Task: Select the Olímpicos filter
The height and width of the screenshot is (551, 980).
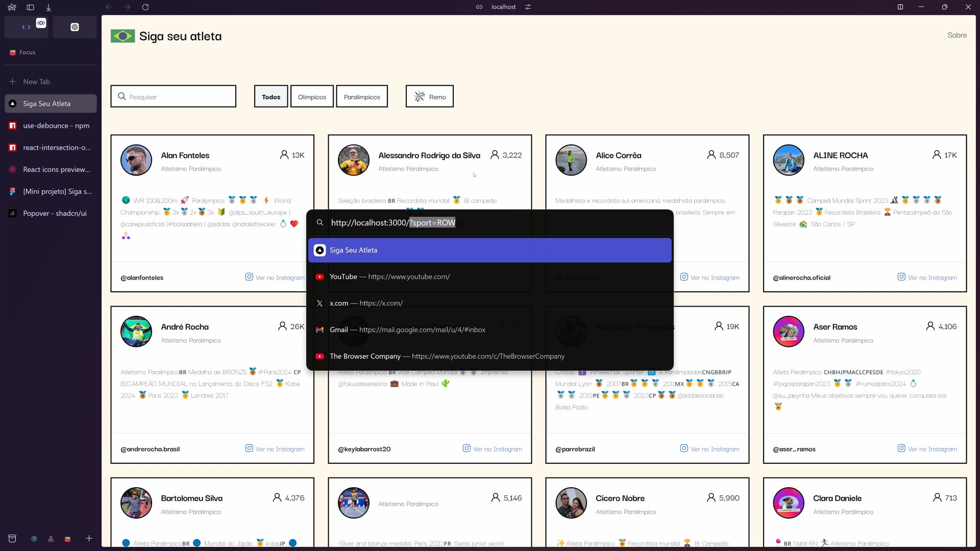Action: [312, 96]
